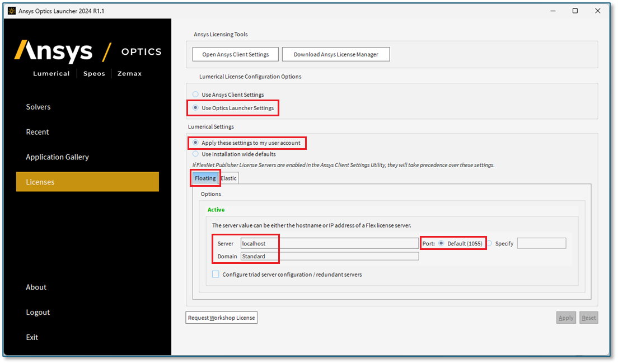Viewport: 618px width, 364px height.
Task: Select Use Optics Launcher Settings option
Action: pos(195,108)
